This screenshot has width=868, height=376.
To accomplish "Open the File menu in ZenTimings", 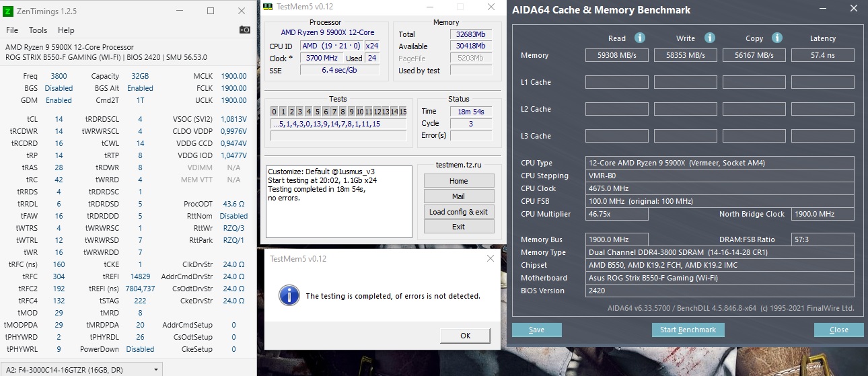I will pos(12,30).
